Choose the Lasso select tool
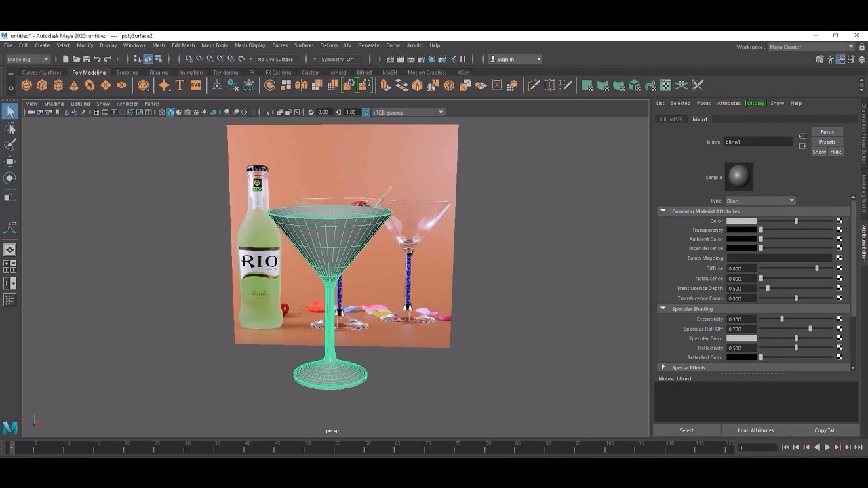The width and height of the screenshot is (868, 488). (x=9, y=128)
